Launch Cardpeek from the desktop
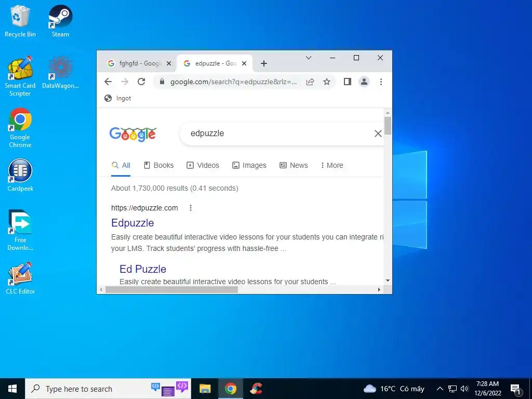 20,175
